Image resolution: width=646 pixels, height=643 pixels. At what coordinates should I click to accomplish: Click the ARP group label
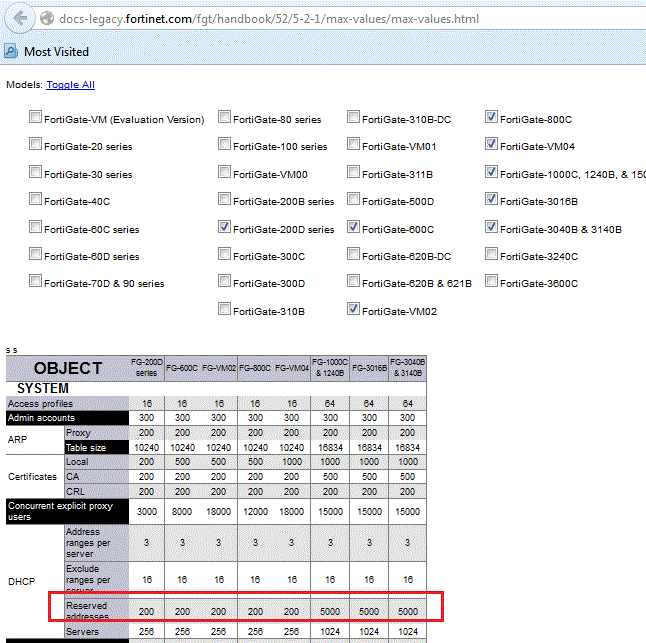17,440
